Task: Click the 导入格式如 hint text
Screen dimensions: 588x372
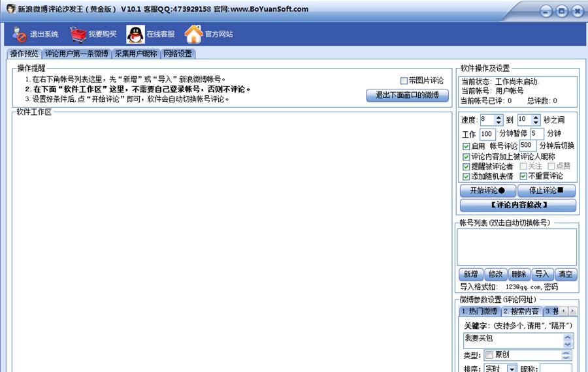Action: click(509, 287)
